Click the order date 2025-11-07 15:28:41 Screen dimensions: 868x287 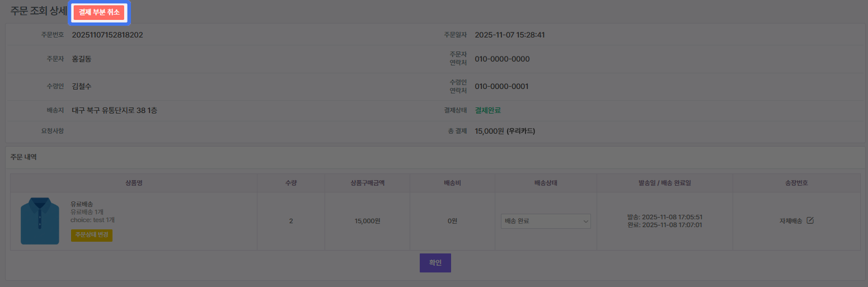click(x=510, y=35)
